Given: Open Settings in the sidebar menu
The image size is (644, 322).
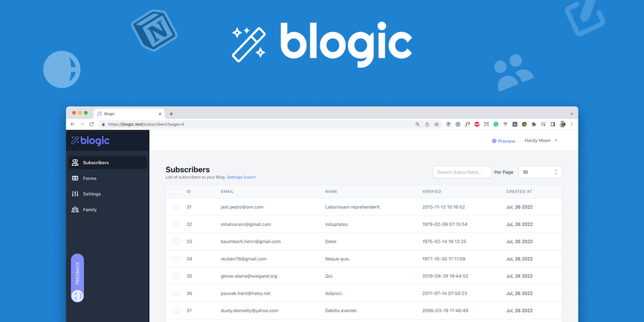Looking at the screenshot, I should [108, 194].
